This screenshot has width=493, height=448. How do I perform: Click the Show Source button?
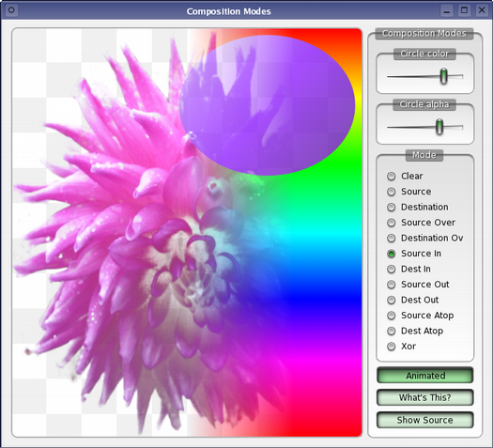click(x=425, y=420)
